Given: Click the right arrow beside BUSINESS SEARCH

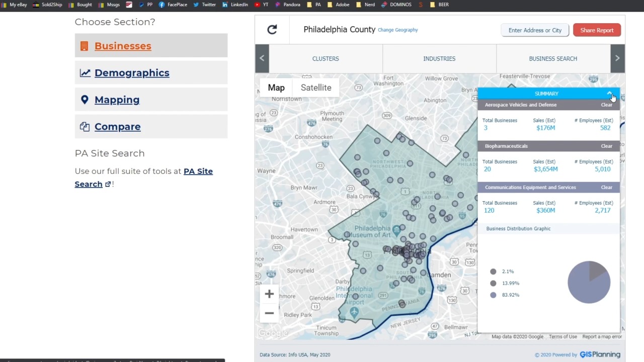Looking at the screenshot, I should [x=617, y=58].
